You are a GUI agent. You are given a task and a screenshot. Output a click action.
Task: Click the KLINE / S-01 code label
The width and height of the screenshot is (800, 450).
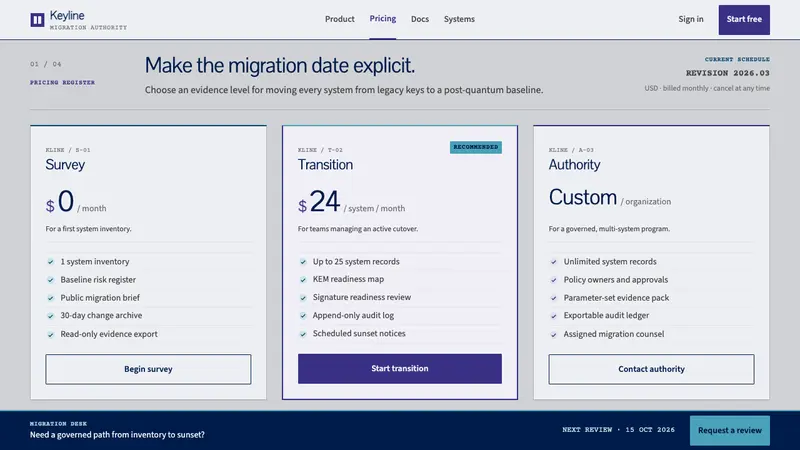pyautogui.click(x=68, y=150)
